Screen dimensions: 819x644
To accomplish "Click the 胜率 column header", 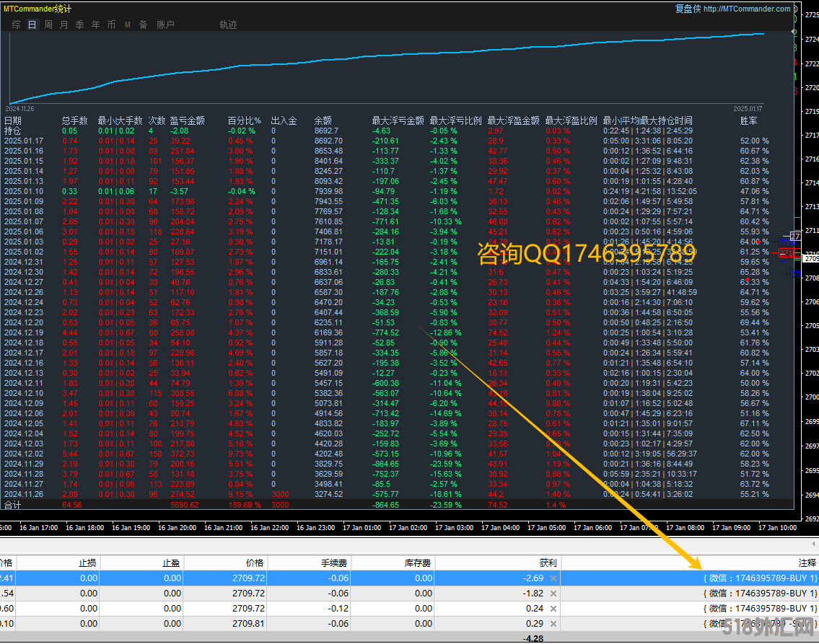I will coord(748,120).
